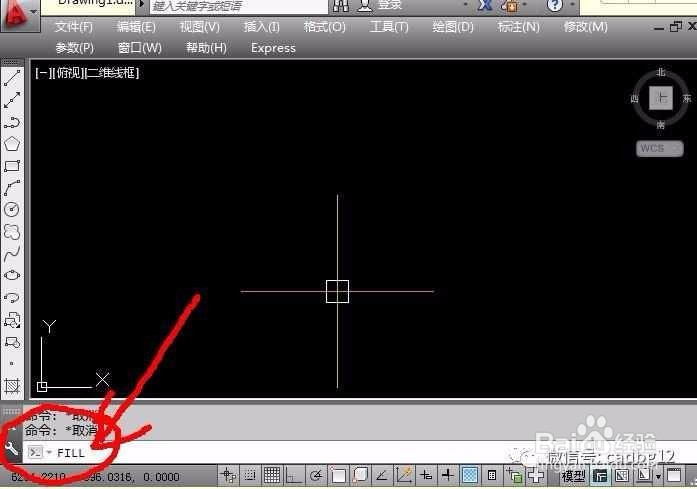Open the AutoCAD application menu button
The image size is (697, 489).
pyautogui.click(x=20, y=14)
